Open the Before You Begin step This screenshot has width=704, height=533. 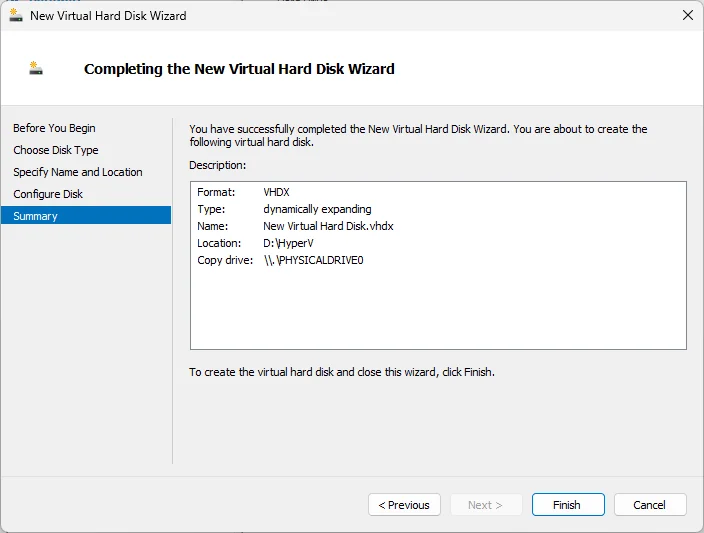[54, 128]
